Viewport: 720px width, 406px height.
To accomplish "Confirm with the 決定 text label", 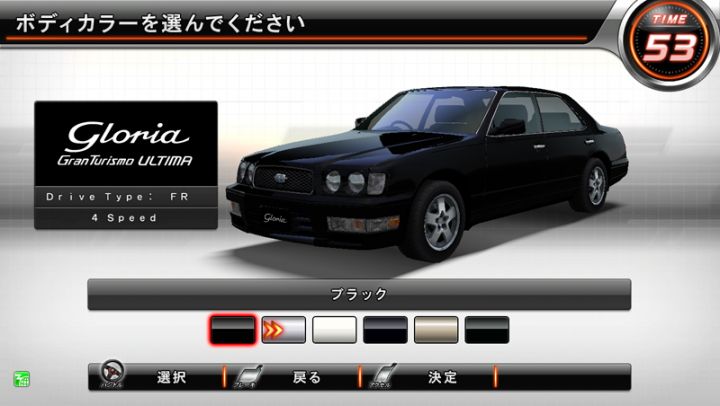I will click(443, 378).
